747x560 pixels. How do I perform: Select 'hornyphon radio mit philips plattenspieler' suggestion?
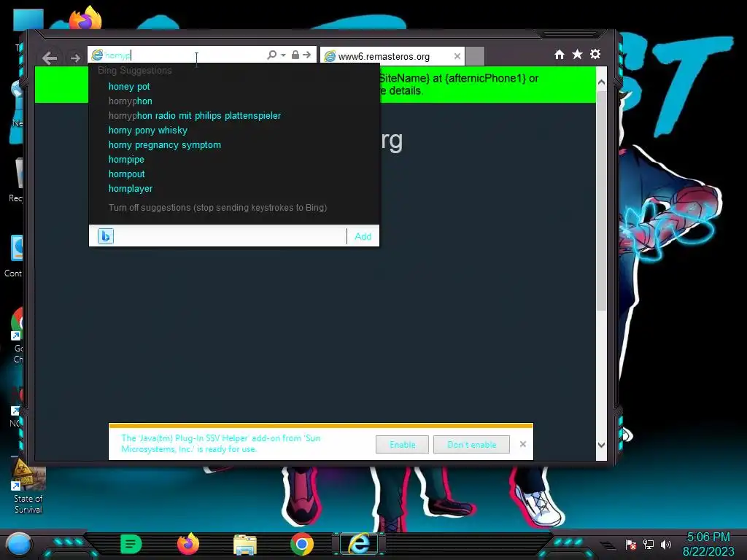tap(195, 116)
